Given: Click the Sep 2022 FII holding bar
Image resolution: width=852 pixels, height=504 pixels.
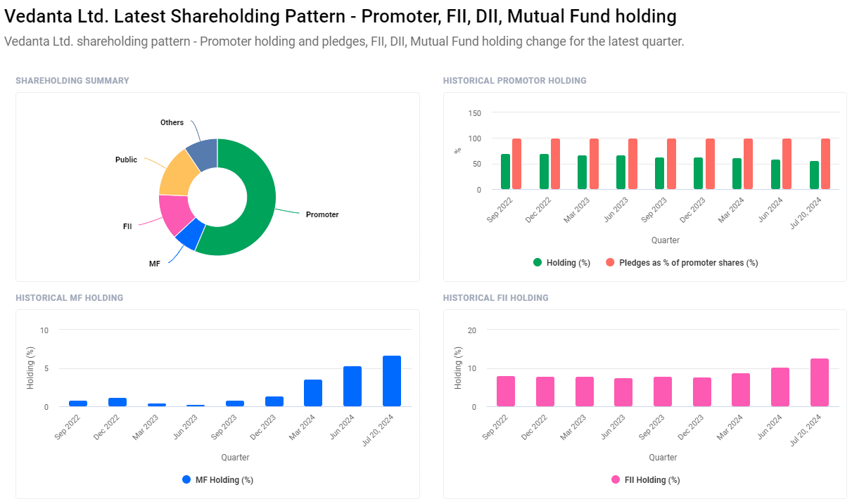Looking at the screenshot, I should pos(506,391).
